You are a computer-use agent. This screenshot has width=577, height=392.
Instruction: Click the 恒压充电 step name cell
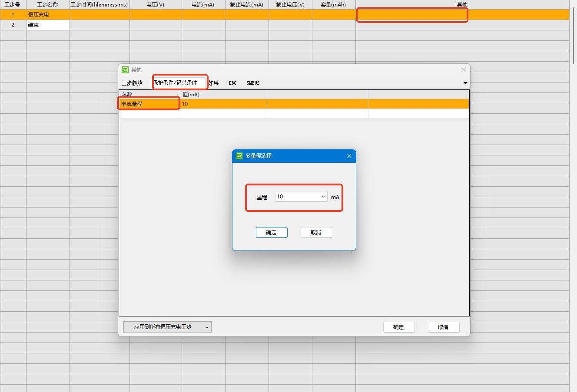click(x=48, y=15)
